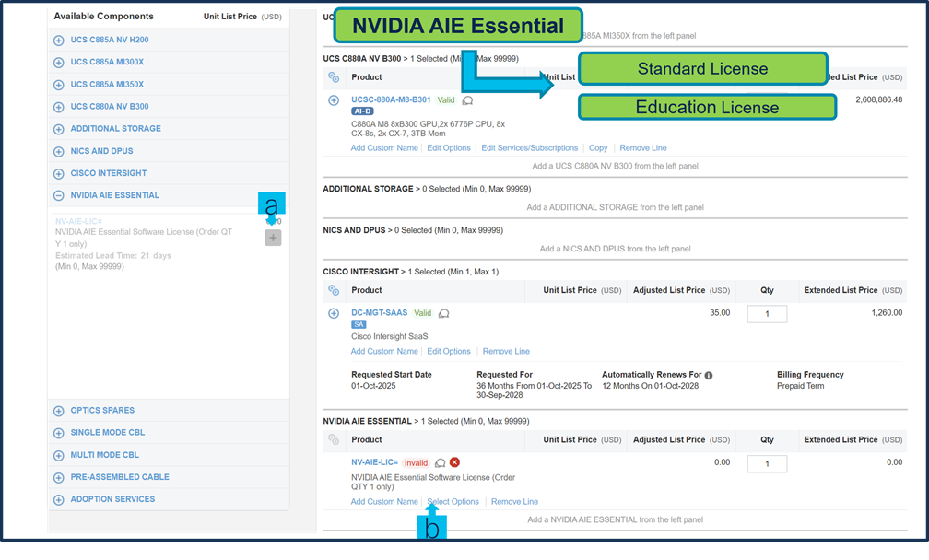Edit Options for UCSC-880A-M8-B301

tap(449, 148)
